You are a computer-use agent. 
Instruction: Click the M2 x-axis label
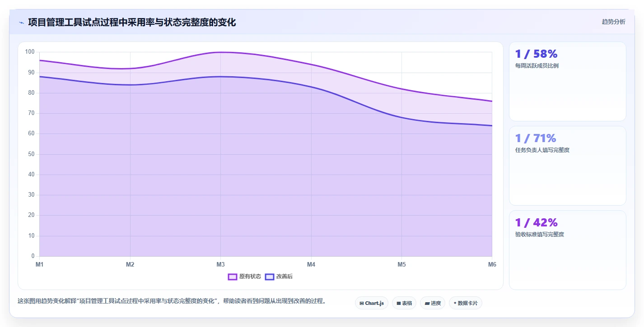(130, 264)
